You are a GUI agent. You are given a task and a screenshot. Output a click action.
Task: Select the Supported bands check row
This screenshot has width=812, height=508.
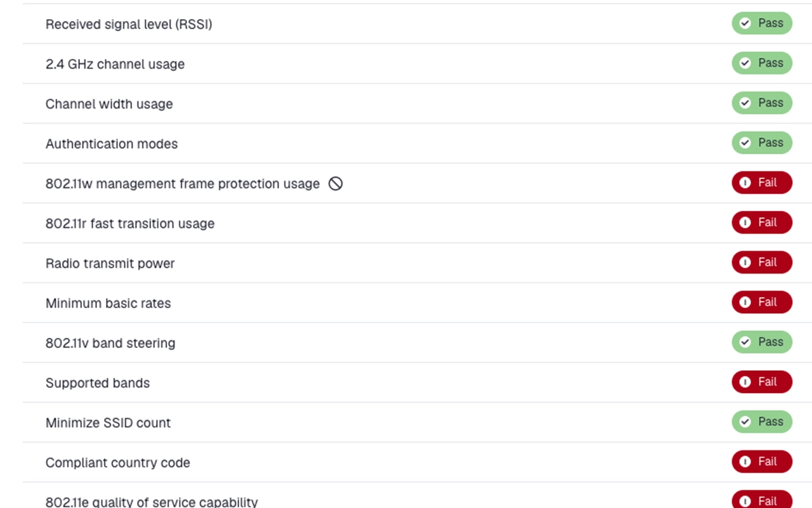point(417,383)
